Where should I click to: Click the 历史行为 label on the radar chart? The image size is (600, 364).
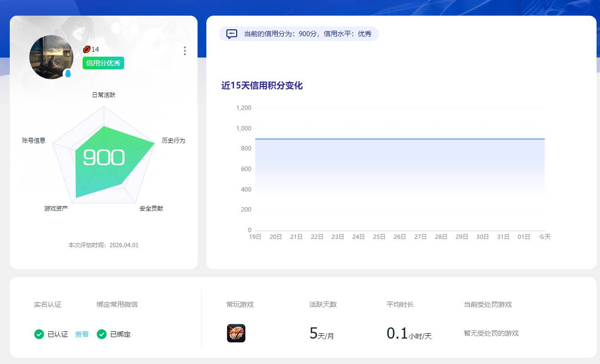[x=174, y=140]
